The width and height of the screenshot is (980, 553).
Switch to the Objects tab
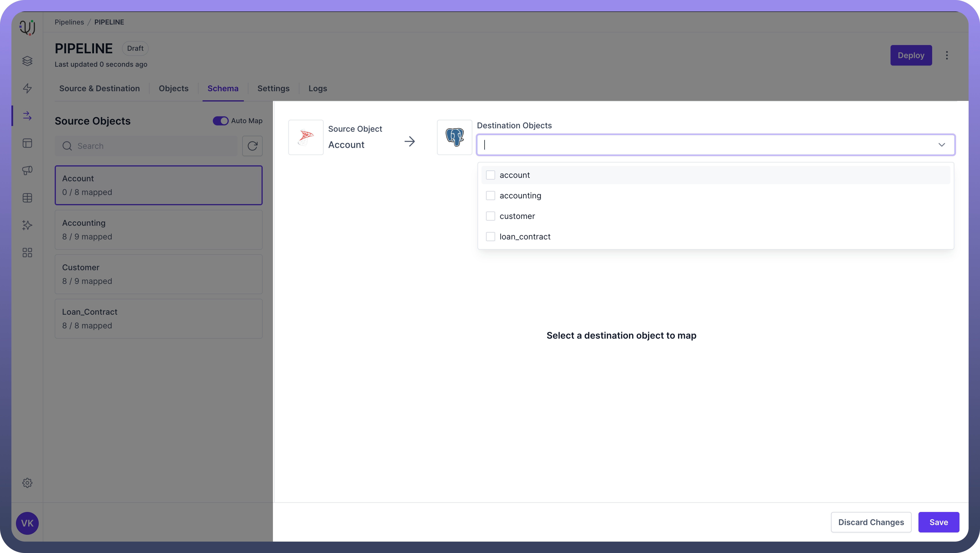[173, 88]
